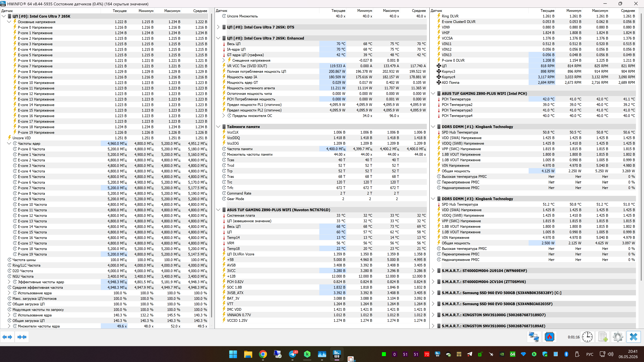Viewport: 644px width, 362px height.
Task: Click the Snipping Tool icon on the taskbar
Action: [x=351, y=359]
